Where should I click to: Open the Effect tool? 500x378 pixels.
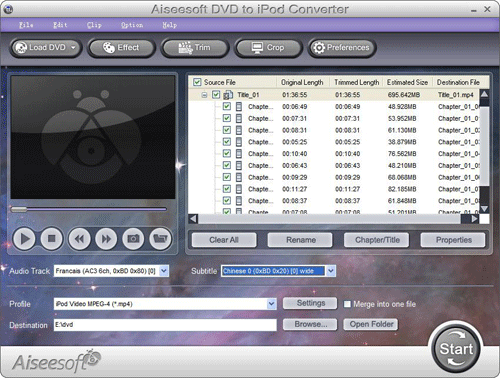121,48
